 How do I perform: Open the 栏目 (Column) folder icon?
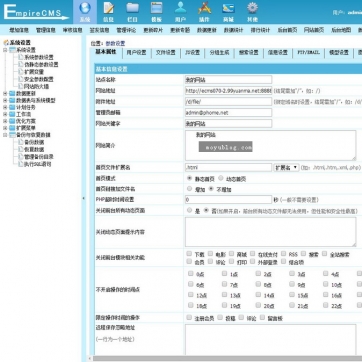(132, 8)
